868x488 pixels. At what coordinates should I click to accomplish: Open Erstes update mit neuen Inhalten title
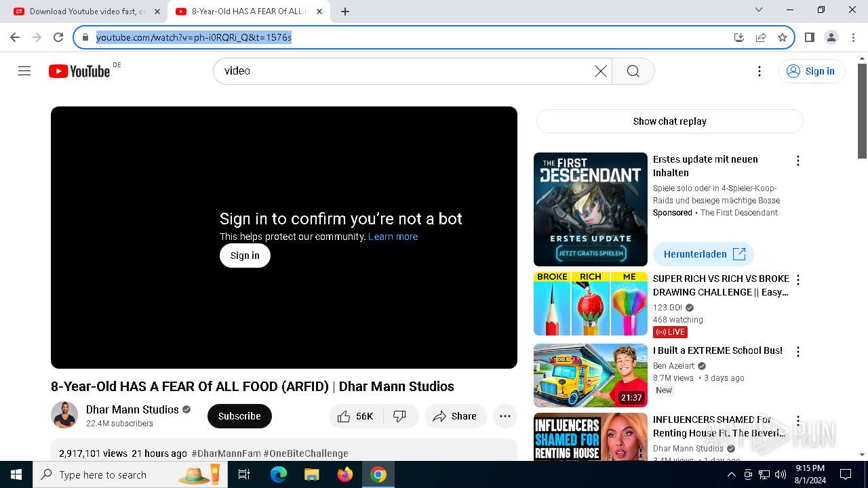(x=705, y=166)
